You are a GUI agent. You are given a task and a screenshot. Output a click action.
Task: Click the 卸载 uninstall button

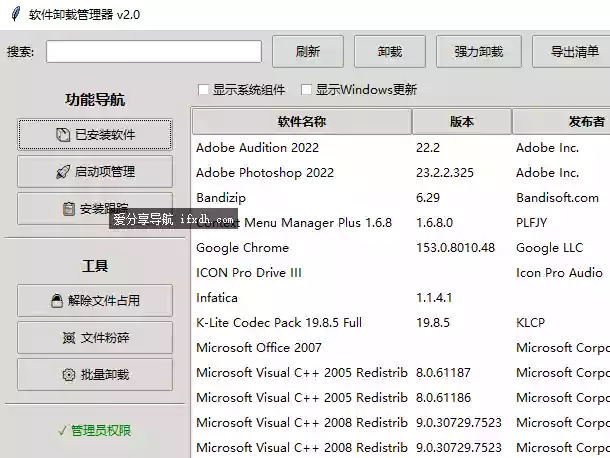(390, 51)
